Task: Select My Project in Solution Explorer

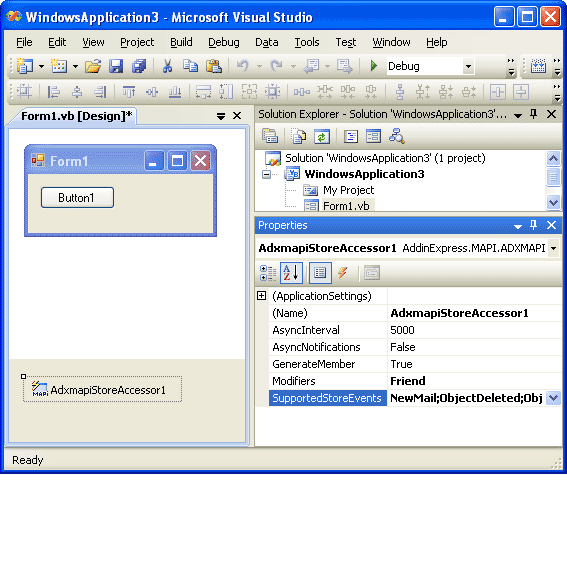Action: 349,190
